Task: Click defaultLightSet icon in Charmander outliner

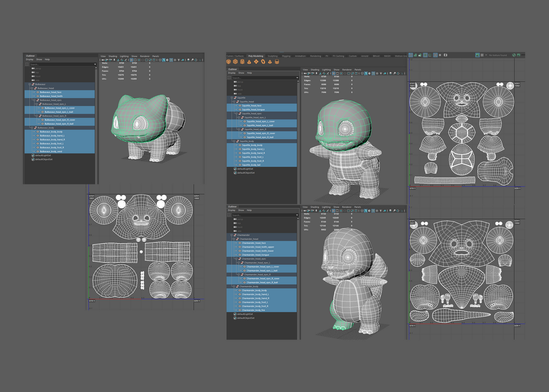Action: [x=235, y=314]
